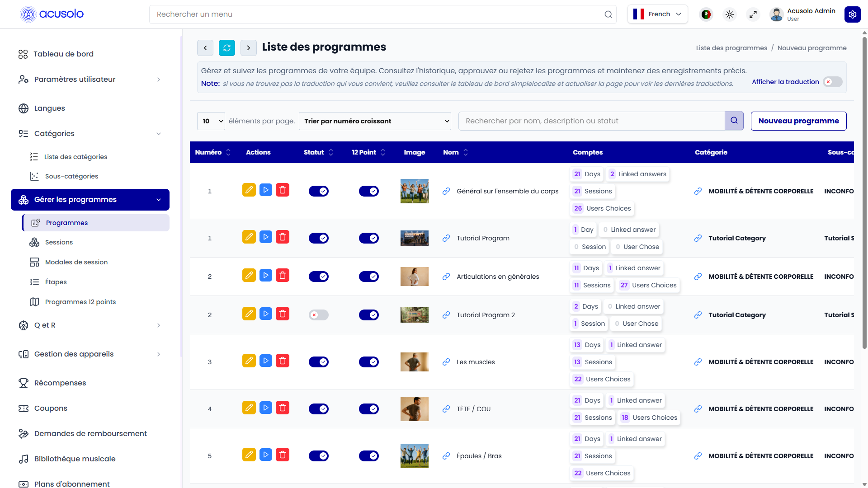Open the items per page dropdown

tap(211, 121)
